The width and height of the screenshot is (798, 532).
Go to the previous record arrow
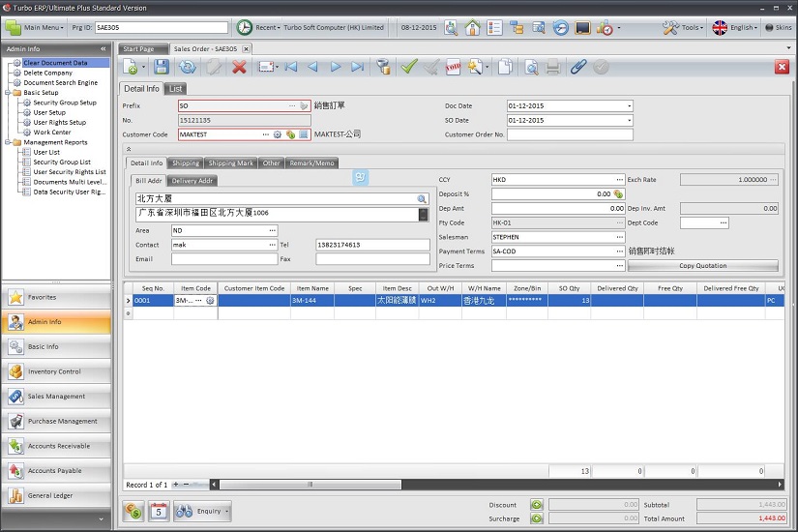[313, 67]
